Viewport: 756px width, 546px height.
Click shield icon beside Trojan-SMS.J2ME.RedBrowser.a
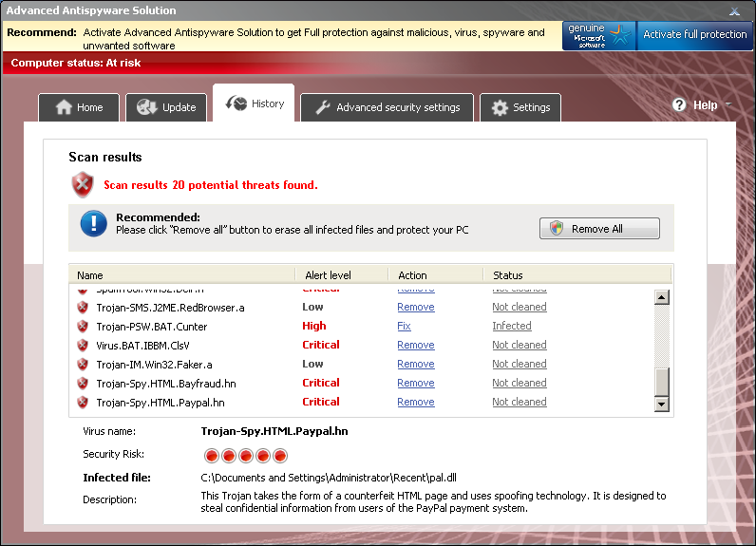83,308
